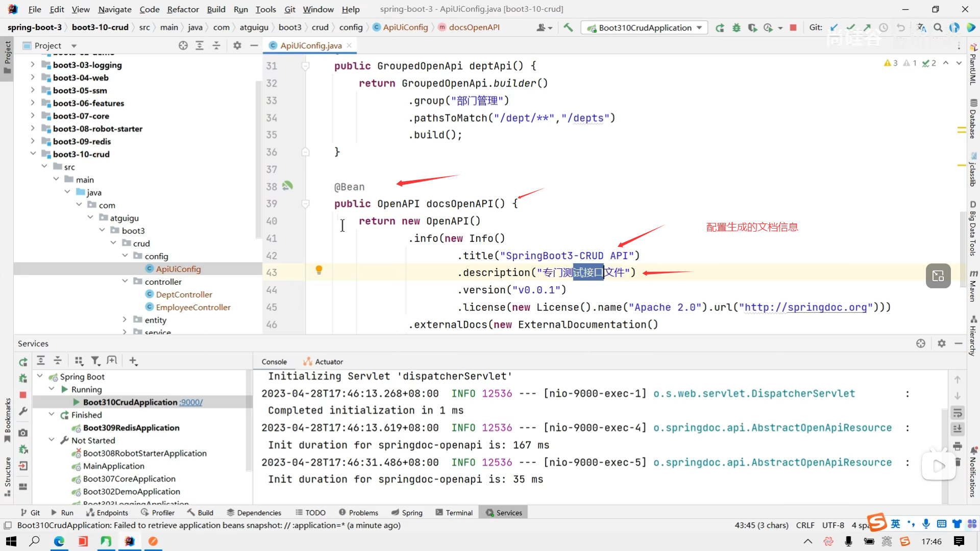
Task: Expand the entity package folder
Action: tap(125, 320)
